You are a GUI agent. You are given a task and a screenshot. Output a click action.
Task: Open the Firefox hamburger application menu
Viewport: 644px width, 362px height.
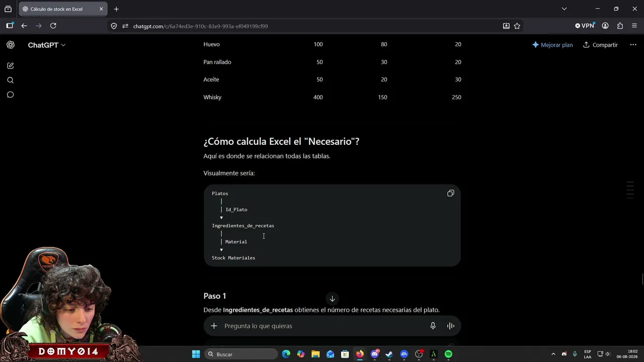point(634,26)
